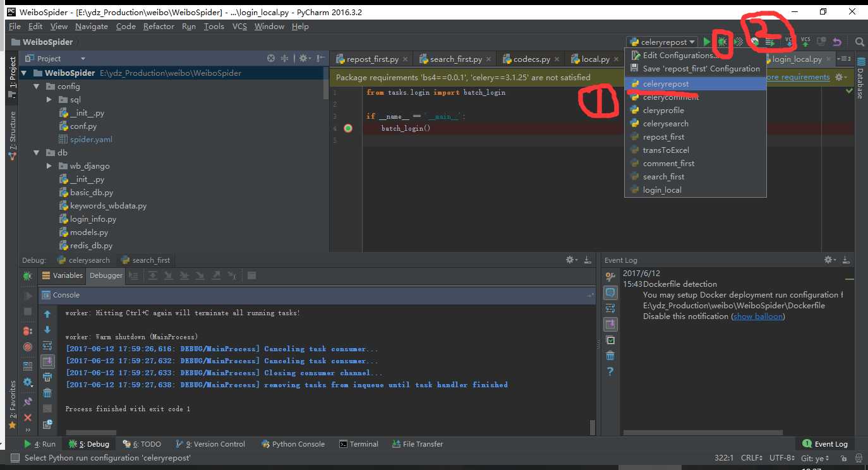Expand the wb_django folder
The image size is (868, 470).
coord(49,166)
